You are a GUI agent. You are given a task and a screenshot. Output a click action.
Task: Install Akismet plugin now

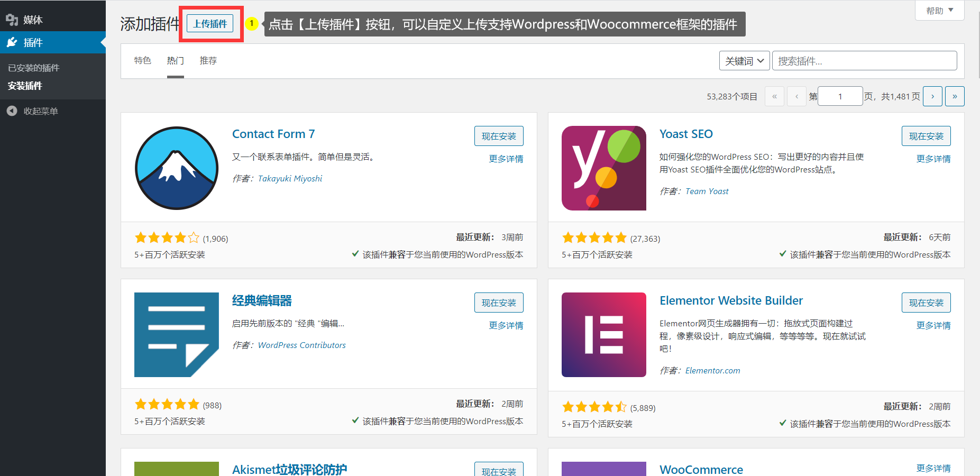click(499, 470)
